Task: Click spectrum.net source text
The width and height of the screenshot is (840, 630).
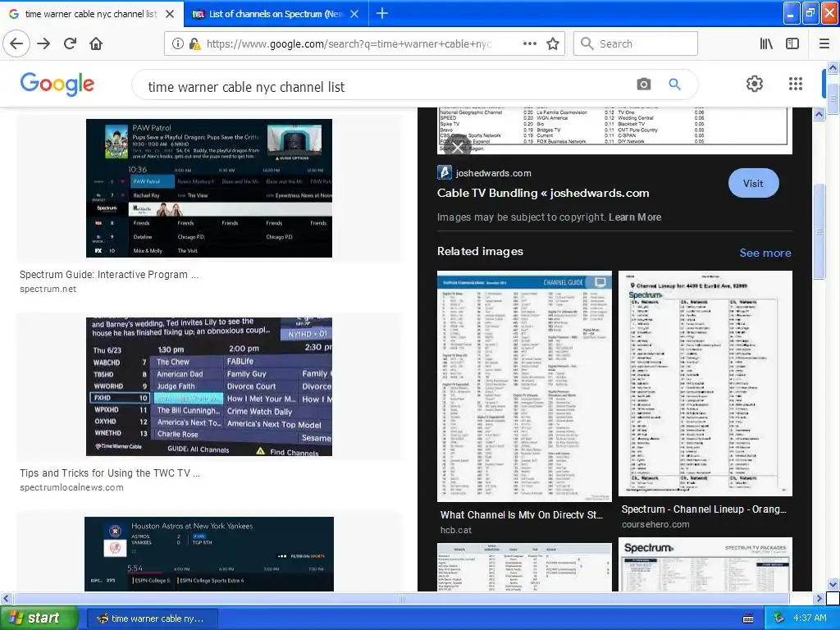Action: 48,290
